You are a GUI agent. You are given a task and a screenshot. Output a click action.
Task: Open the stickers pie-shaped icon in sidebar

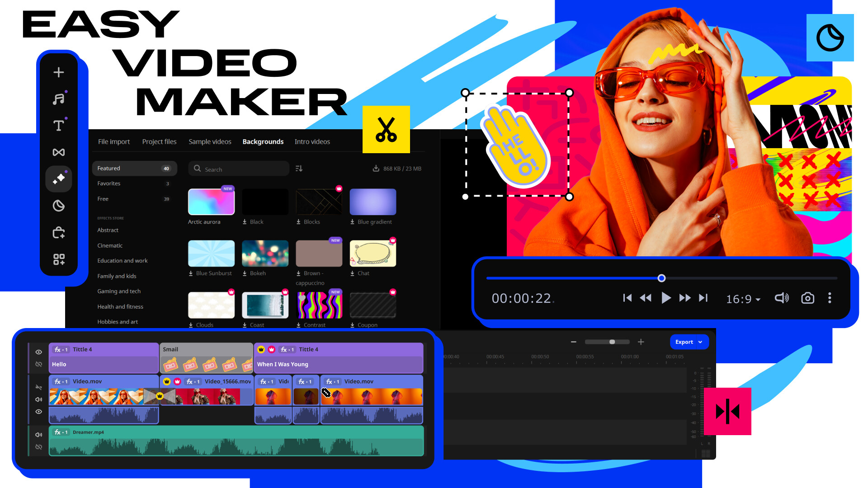pyautogui.click(x=59, y=206)
